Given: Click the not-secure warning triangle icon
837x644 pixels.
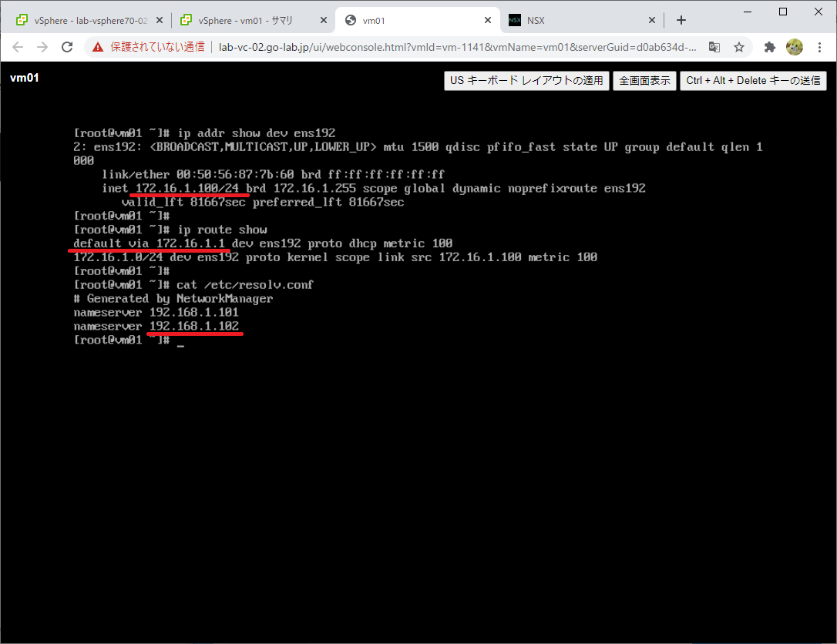Looking at the screenshot, I should click(98, 48).
